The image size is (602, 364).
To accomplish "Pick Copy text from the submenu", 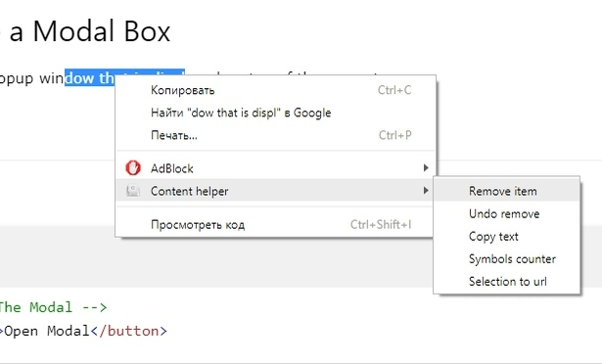I will (x=506, y=237).
